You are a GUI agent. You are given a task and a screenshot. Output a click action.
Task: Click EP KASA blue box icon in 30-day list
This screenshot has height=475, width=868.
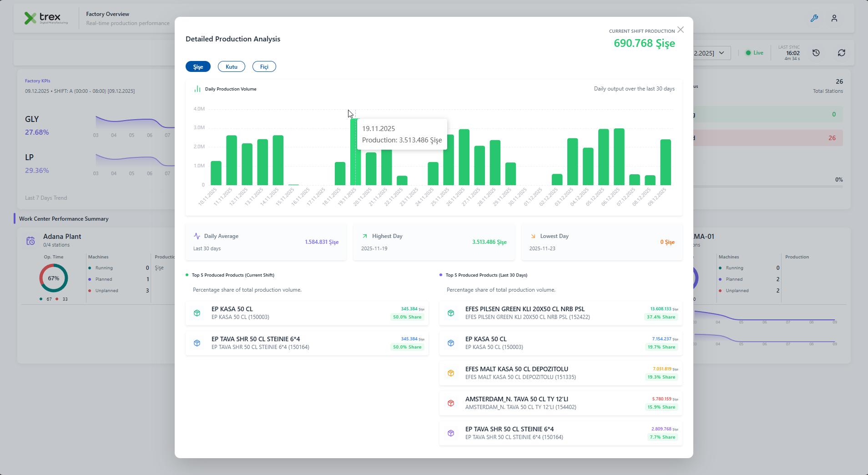451,343
